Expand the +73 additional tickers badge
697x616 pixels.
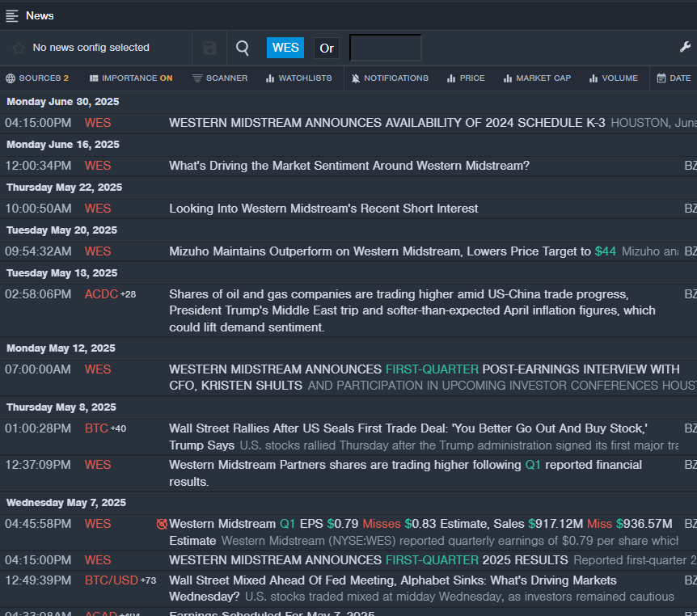click(x=148, y=580)
